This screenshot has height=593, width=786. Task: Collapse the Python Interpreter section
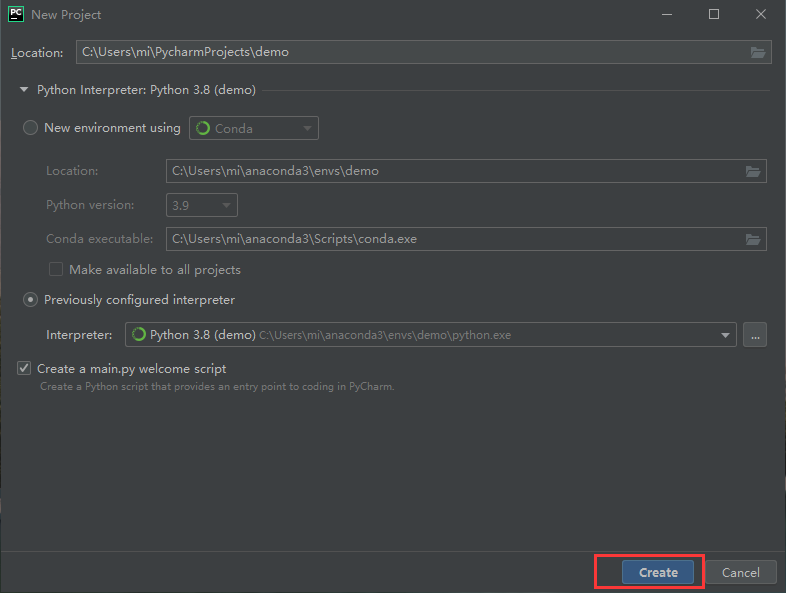click(24, 90)
